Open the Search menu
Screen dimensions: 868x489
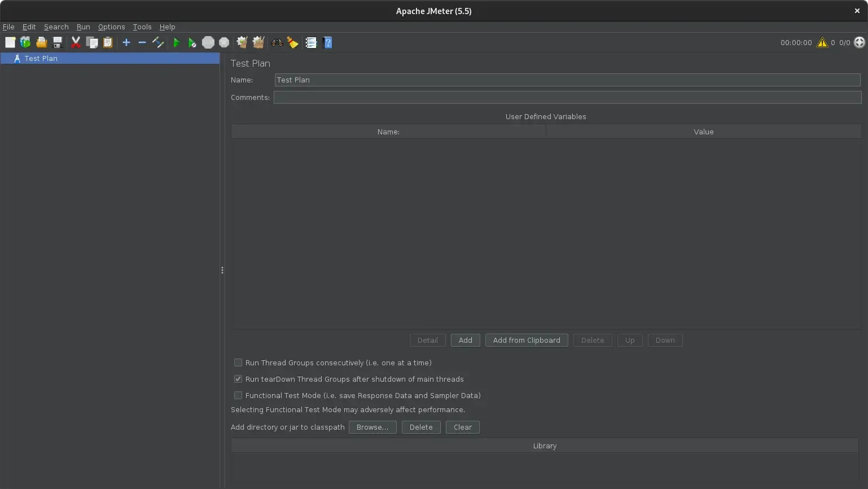point(56,27)
